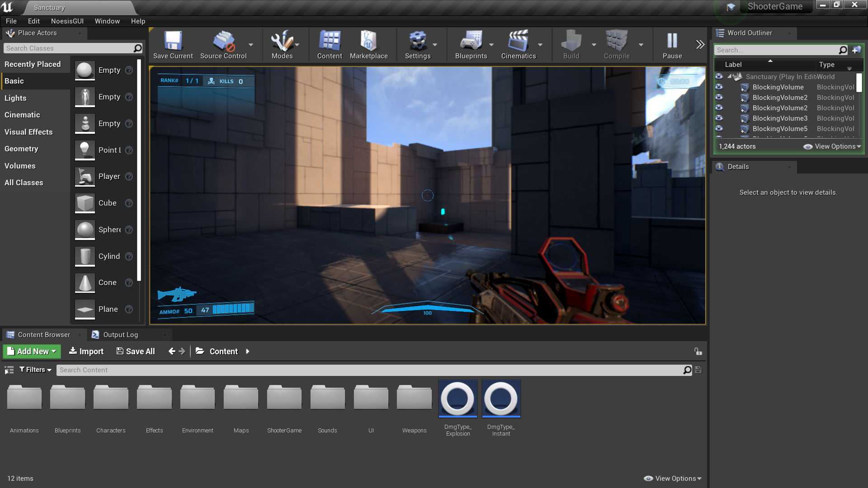Expand the Add New dropdown
The height and width of the screenshot is (488, 868).
(32, 352)
